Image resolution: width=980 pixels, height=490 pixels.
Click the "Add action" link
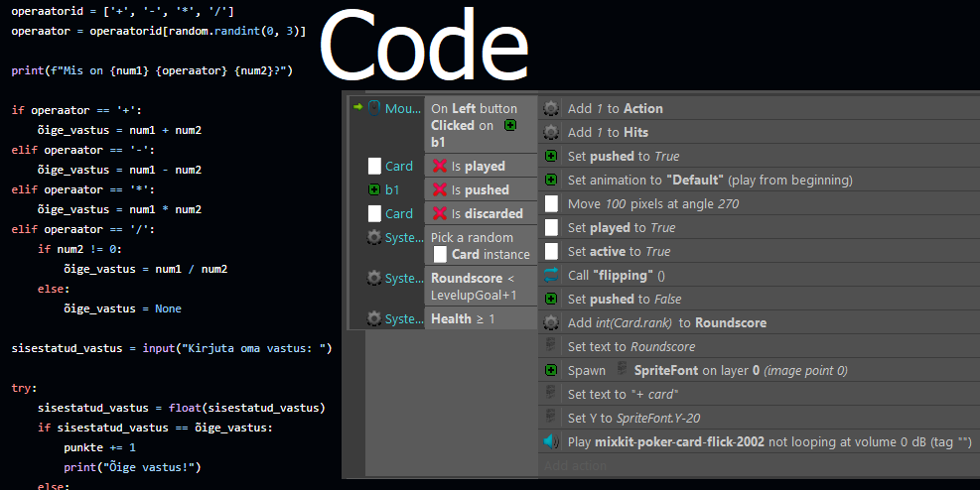[x=574, y=465]
